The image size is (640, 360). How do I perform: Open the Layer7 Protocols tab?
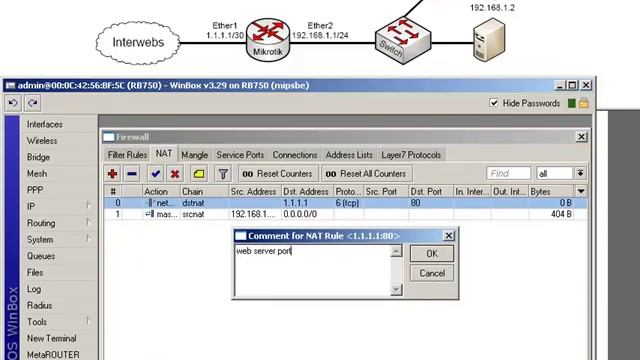pyautogui.click(x=411, y=155)
